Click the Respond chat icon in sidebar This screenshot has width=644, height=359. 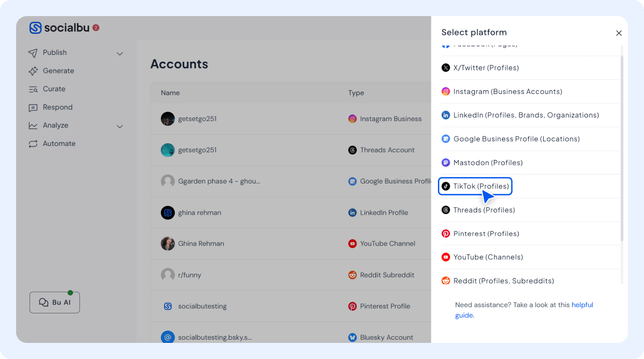tap(33, 107)
